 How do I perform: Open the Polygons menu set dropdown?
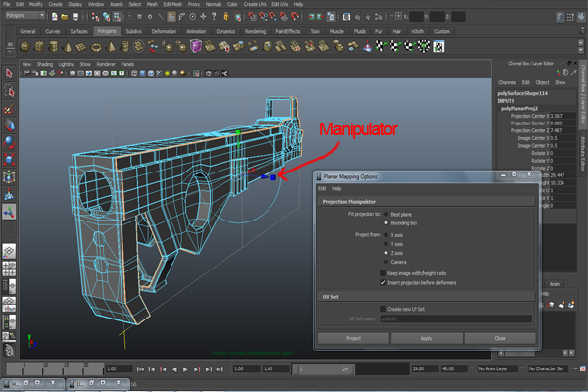coord(25,15)
